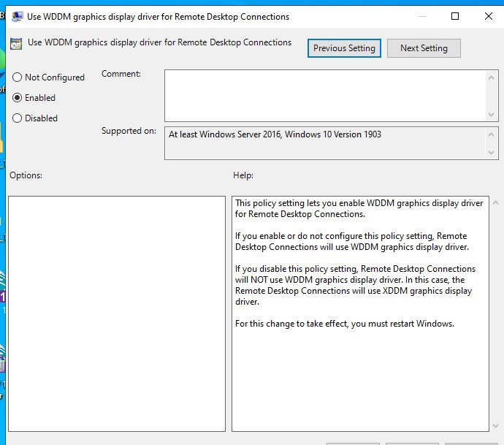
Task: Minimize the policy setting window
Action: (422, 16)
